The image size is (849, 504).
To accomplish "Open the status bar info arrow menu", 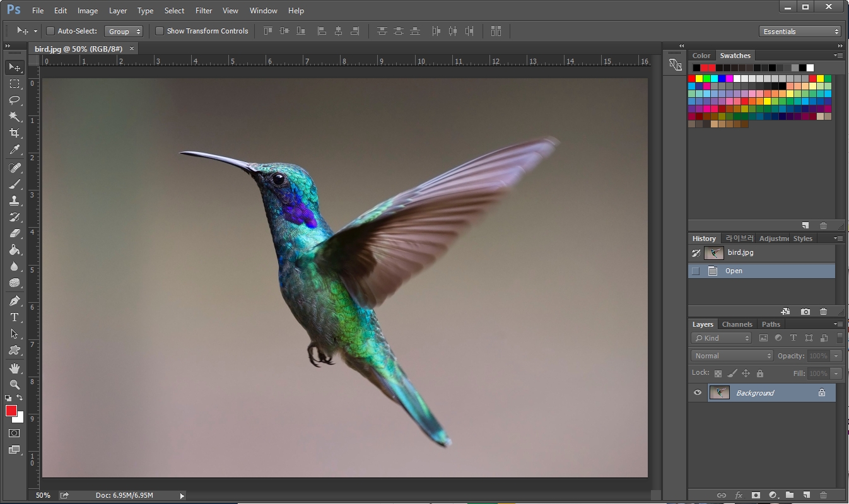I will click(x=182, y=496).
